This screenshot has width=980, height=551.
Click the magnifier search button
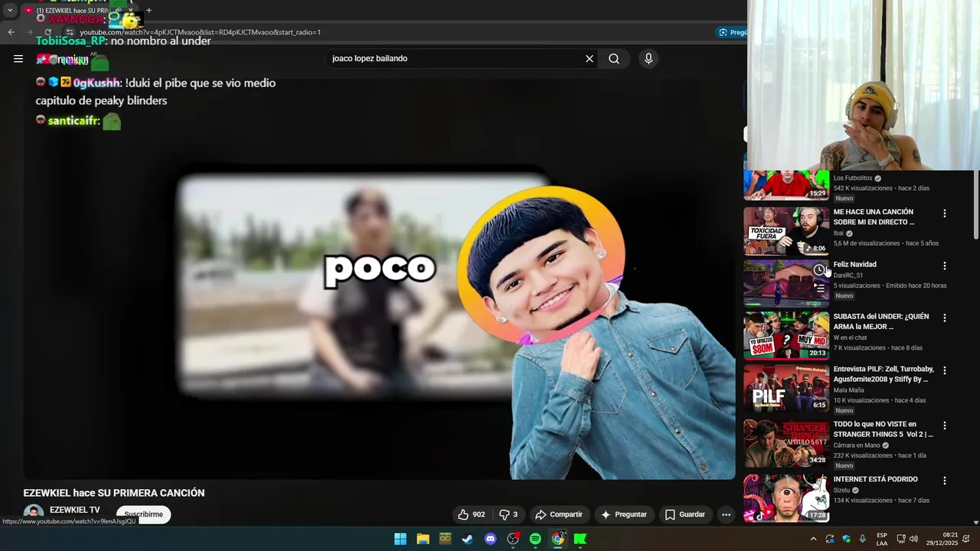click(614, 59)
